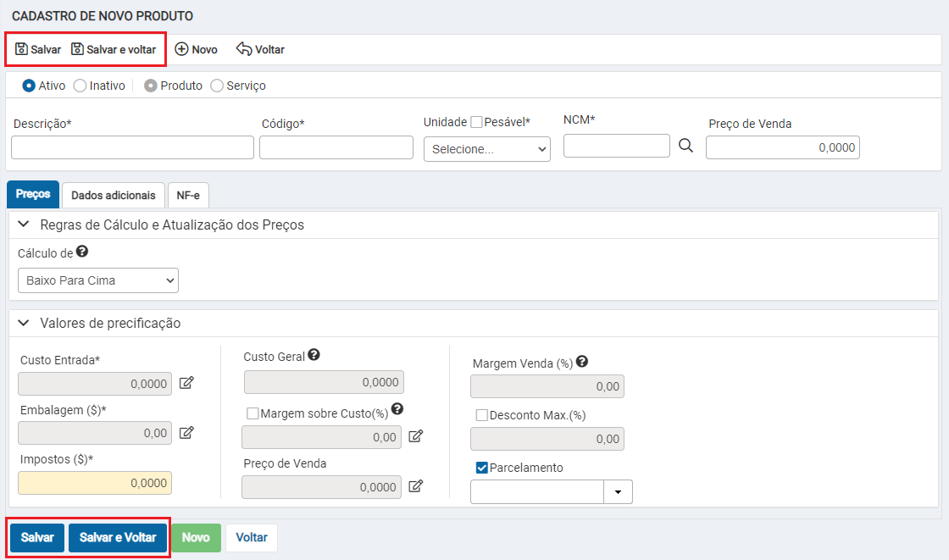949x560 pixels.
Task: Search NCM with magnifier icon
Action: pyautogui.click(x=685, y=146)
